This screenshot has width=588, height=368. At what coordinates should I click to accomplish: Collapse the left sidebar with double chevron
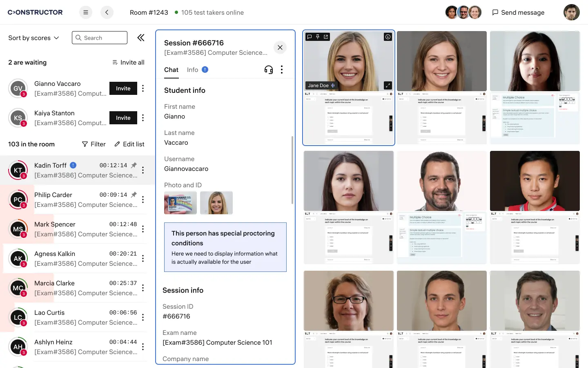[x=141, y=38]
